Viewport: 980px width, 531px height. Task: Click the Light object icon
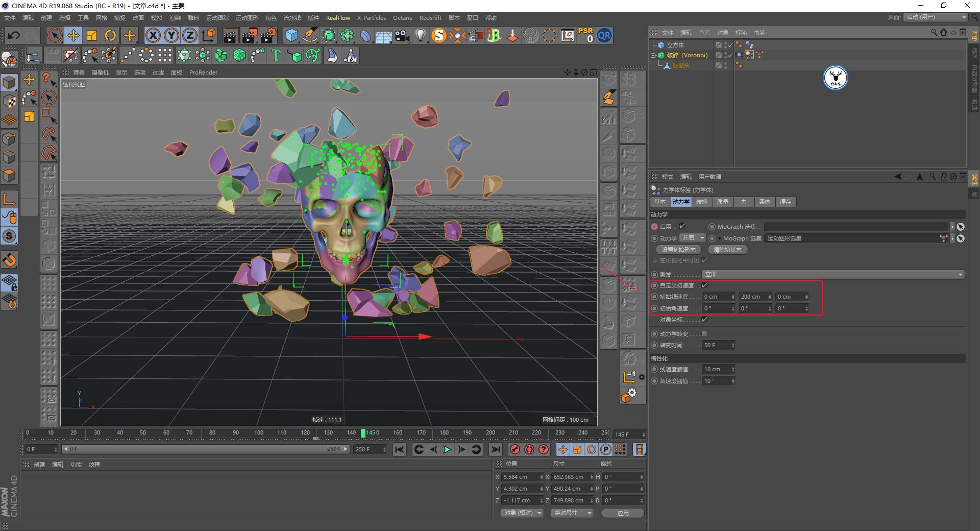(420, 35)
